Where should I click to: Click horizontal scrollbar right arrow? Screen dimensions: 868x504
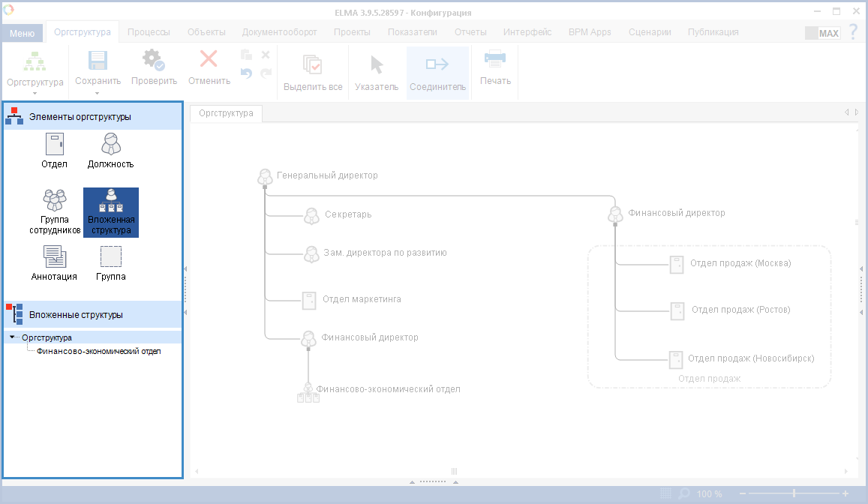click(x=845, y=471)
